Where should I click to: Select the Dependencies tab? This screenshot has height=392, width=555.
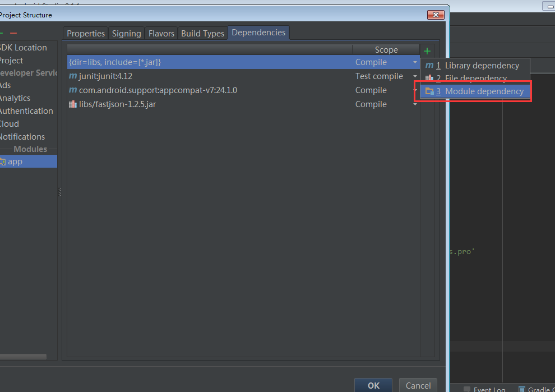(x=258, y=33)
